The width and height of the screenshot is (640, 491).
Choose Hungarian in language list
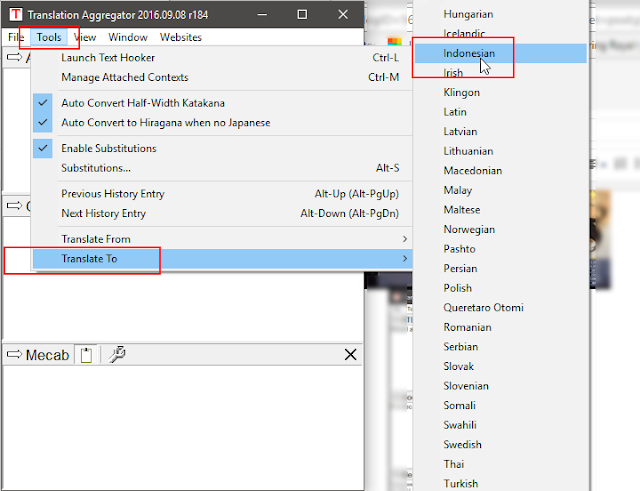(x=501, y=14)
